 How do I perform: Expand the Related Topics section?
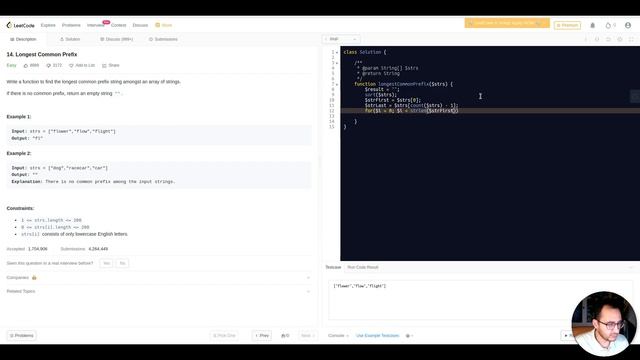click(158, 291)
